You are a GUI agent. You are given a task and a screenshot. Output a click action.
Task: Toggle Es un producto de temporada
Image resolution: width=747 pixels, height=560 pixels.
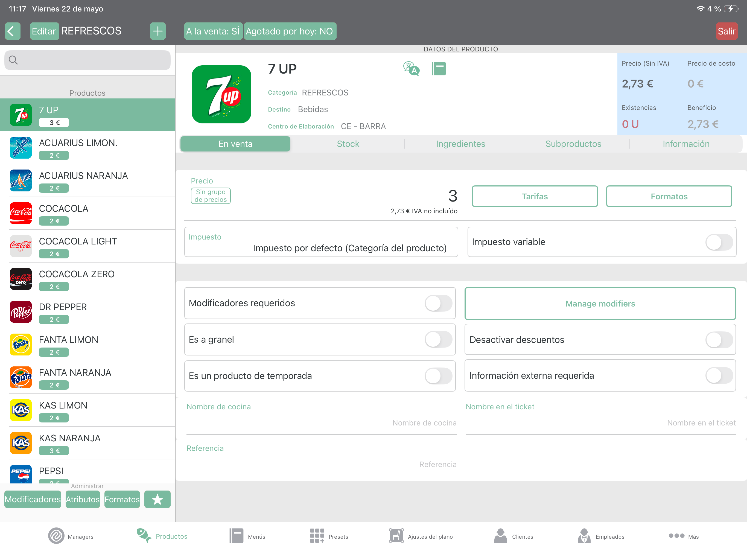pyautogui.click(x=438, y=376)
